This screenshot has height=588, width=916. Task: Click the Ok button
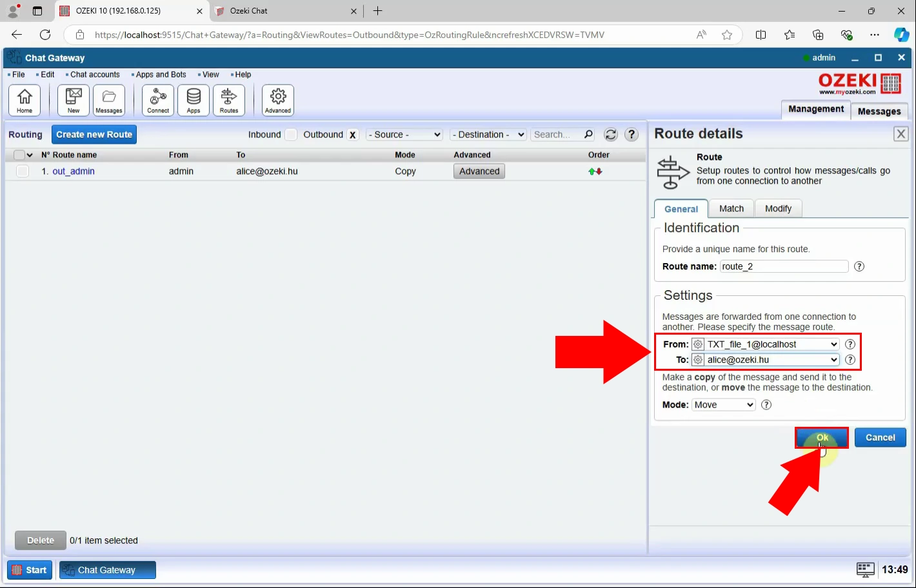coord(822,438)
